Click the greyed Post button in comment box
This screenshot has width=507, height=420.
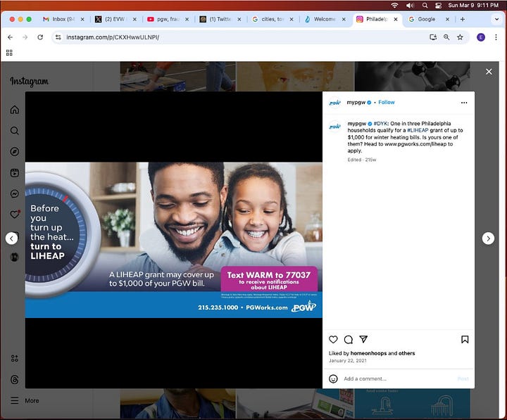463,378
